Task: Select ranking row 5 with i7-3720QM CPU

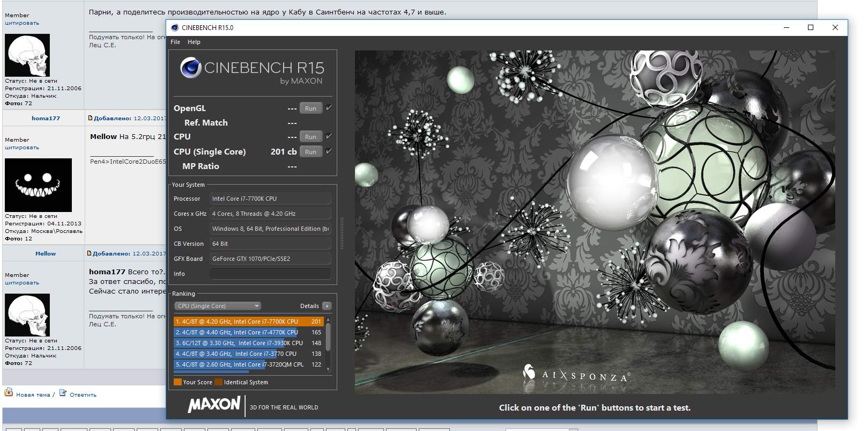Action: point(249,364)
